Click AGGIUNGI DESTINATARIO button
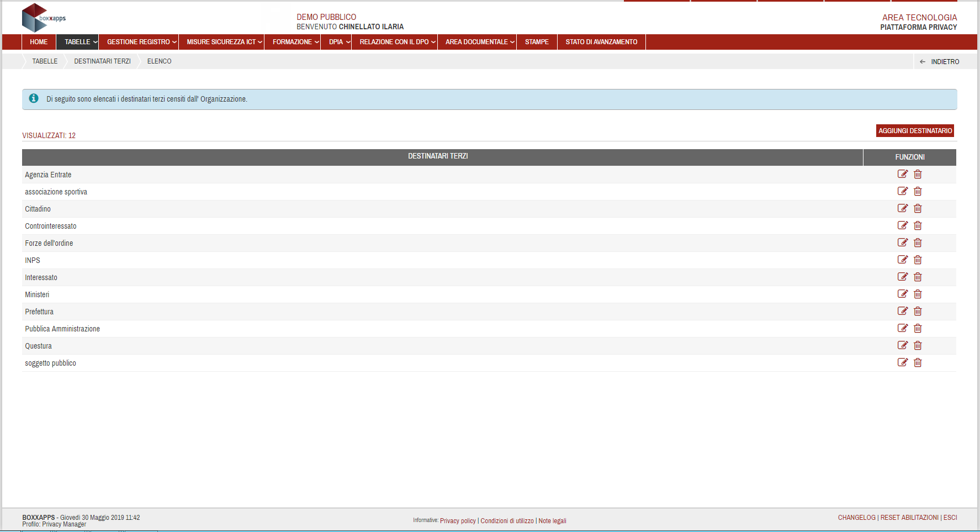 915,131
